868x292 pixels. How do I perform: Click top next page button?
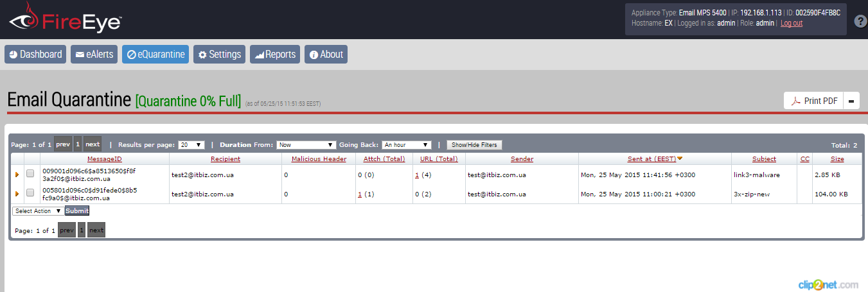[93, 144]
